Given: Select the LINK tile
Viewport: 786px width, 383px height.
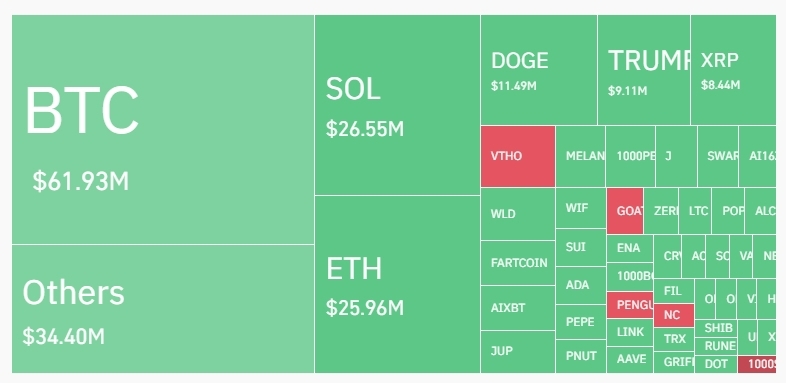Looking at the screenshot, I should click(630, 332).
